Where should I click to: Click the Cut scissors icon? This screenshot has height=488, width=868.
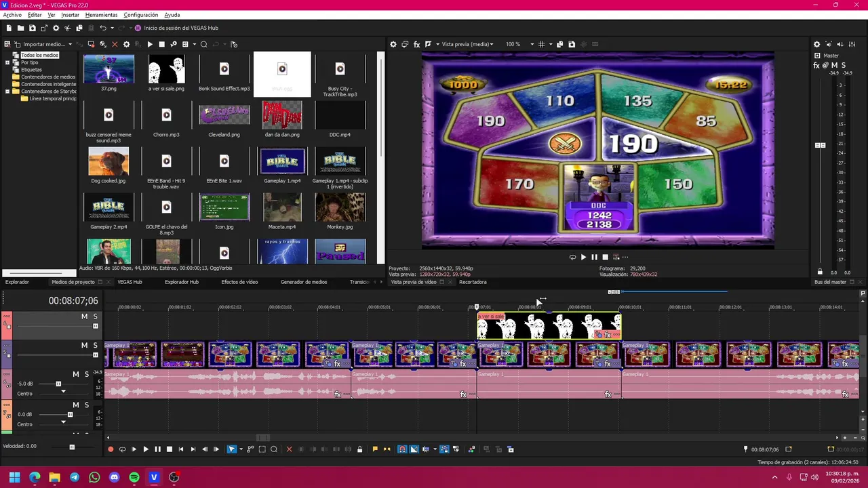click(x=67, y=28)
